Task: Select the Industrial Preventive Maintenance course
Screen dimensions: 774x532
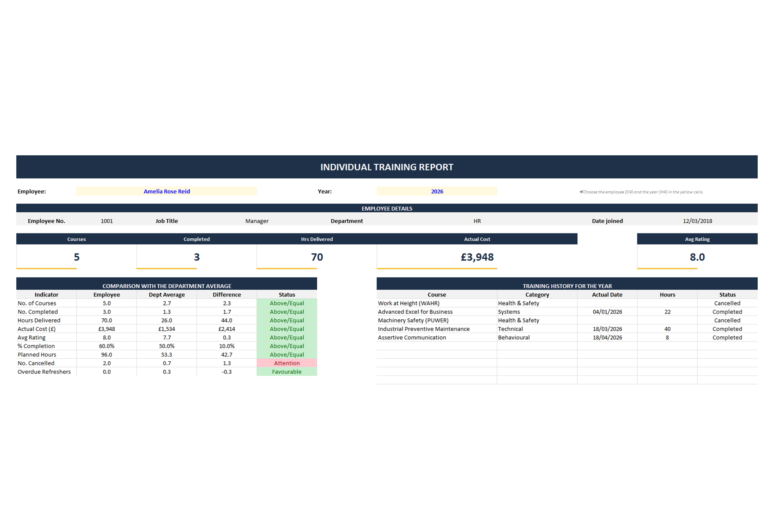Action: pos(424,329)
